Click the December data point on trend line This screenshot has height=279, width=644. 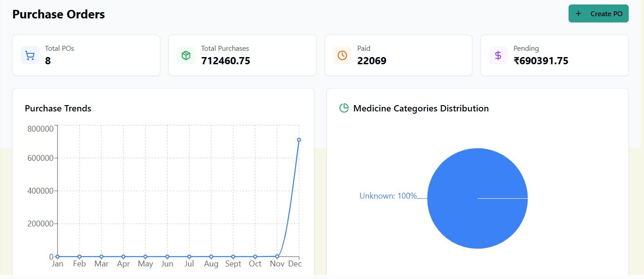299,140
